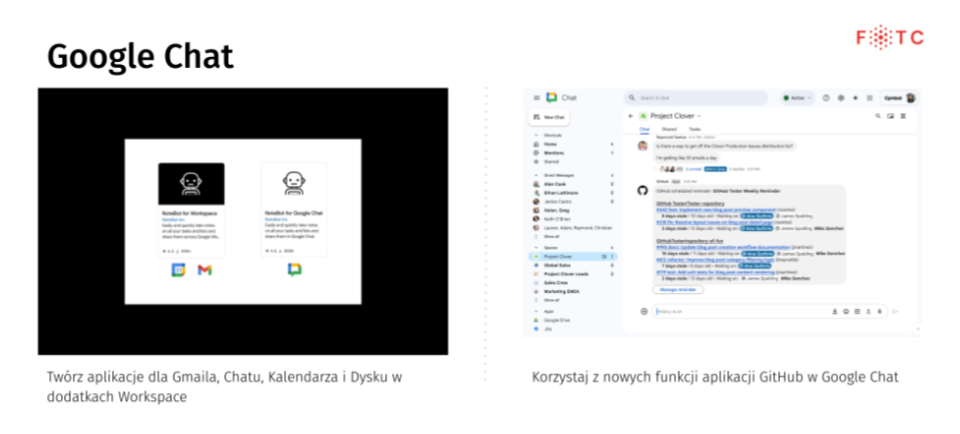Click the send message arrow

(895, 311)
